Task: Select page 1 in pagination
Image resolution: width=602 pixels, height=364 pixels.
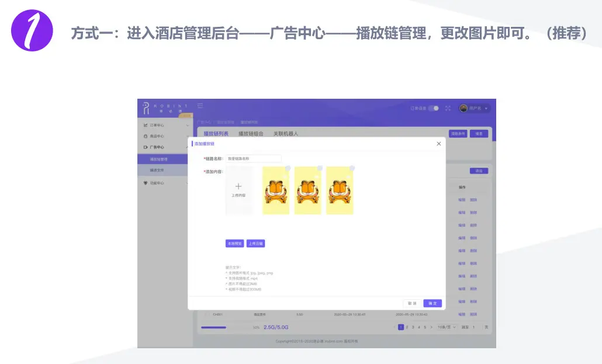Action: [401, 327]
